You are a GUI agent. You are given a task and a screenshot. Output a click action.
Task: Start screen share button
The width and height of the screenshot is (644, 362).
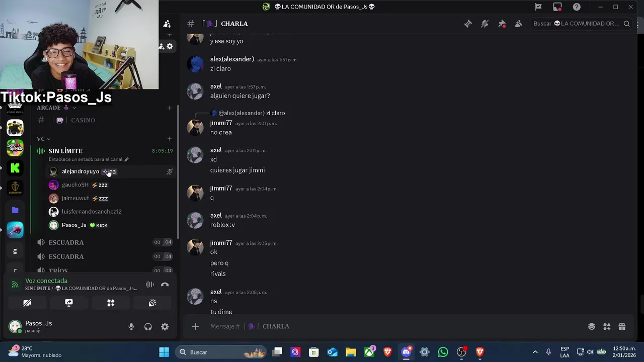click(x=69, y=303)
